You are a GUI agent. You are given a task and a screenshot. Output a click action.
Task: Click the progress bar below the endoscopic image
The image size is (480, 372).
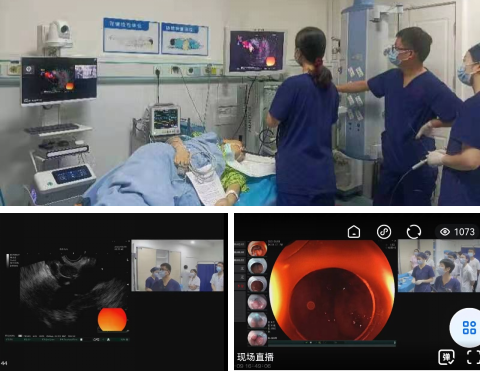coord(332,343)
